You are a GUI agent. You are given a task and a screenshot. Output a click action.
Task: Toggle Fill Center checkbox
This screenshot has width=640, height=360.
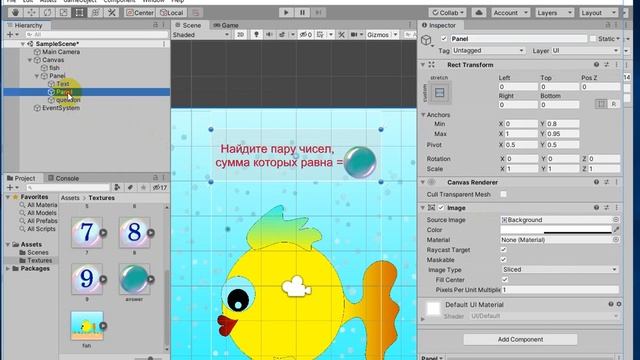[x=505, y=280]
